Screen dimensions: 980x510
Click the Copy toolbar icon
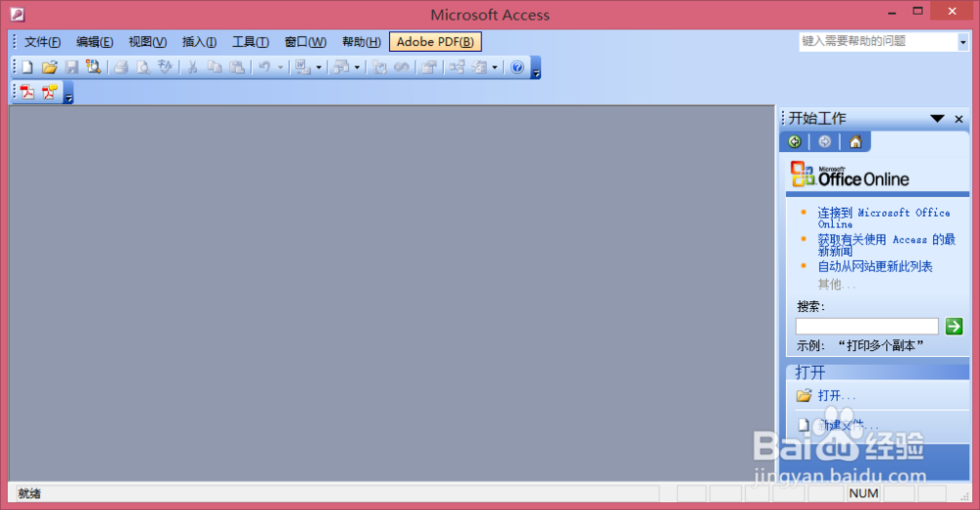[215, 67]
